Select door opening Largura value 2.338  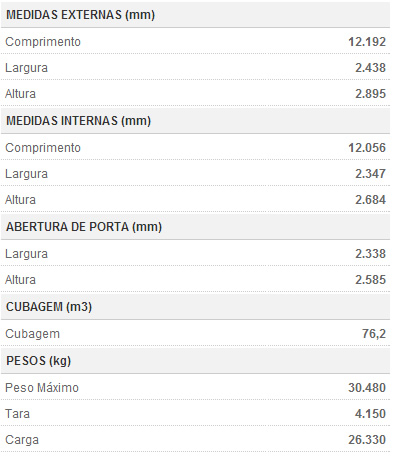370,254
